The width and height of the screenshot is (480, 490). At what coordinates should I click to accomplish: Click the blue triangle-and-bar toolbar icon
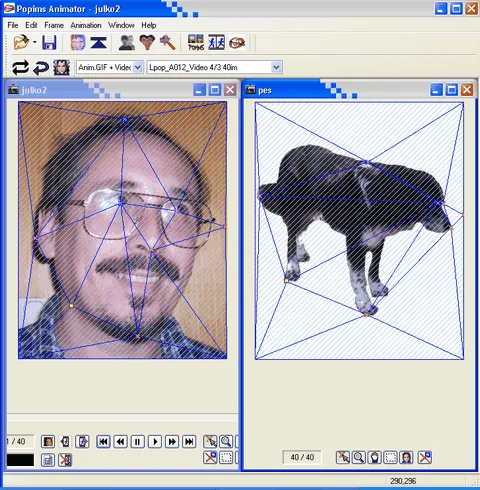(x=98, y=43)
